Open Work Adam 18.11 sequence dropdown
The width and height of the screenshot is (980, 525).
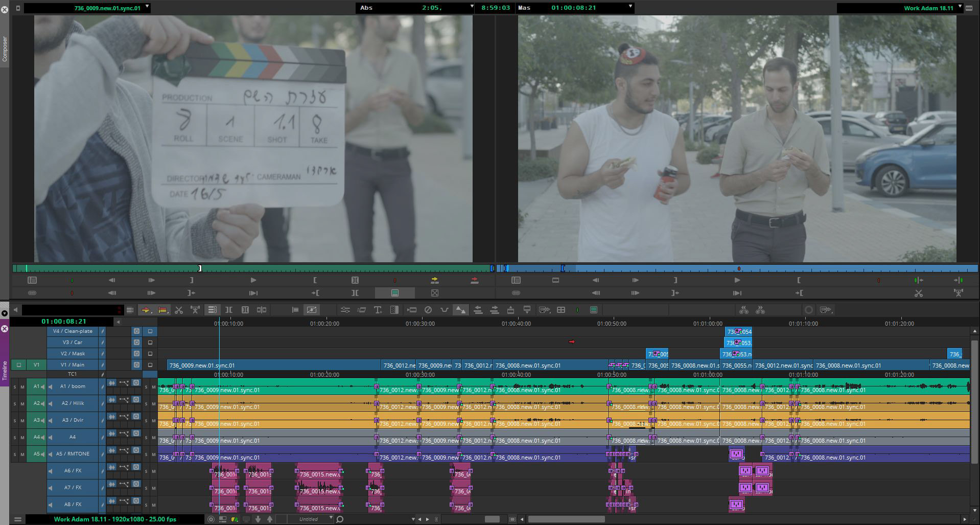coord(960,7)
